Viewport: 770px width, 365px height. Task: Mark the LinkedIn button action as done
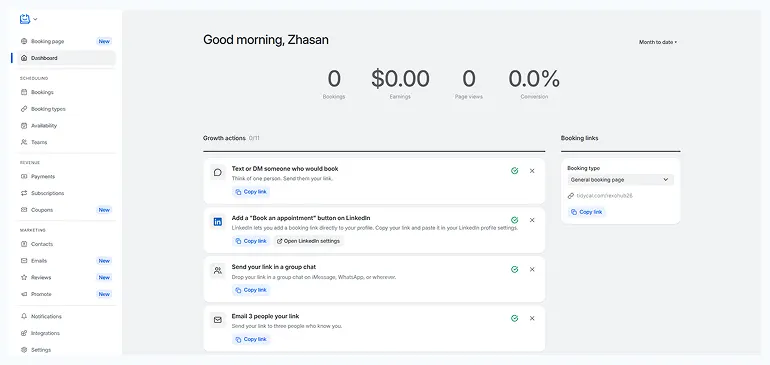pos(514,220)
